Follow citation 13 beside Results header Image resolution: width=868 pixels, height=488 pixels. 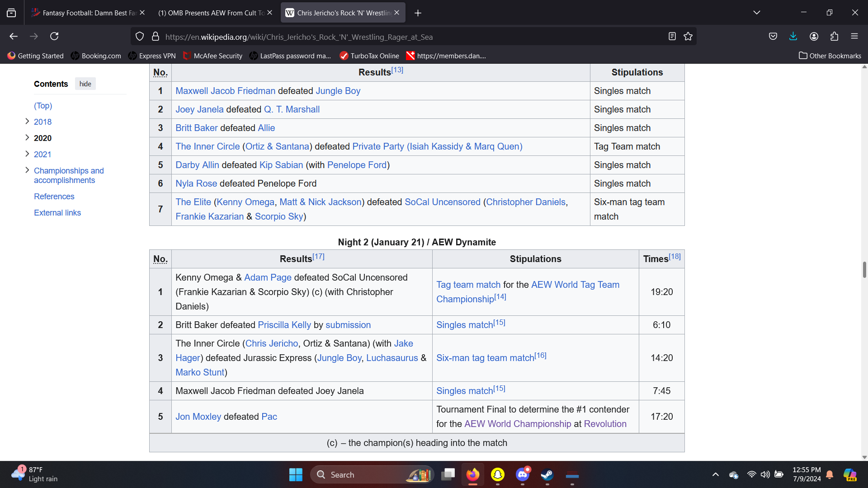pos(397,70)
